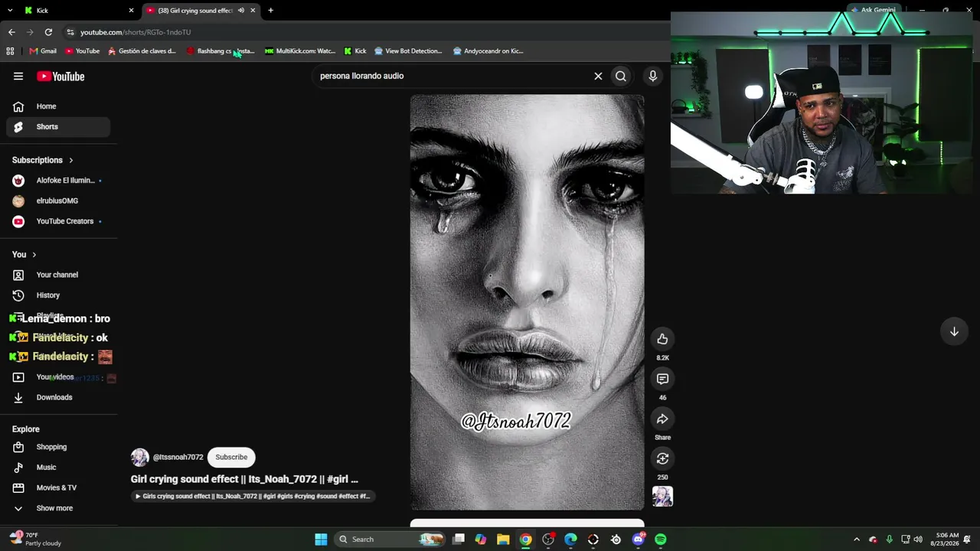
Task: Open Music under Explore
Action: pyautogui.click(x=58, y=468)
